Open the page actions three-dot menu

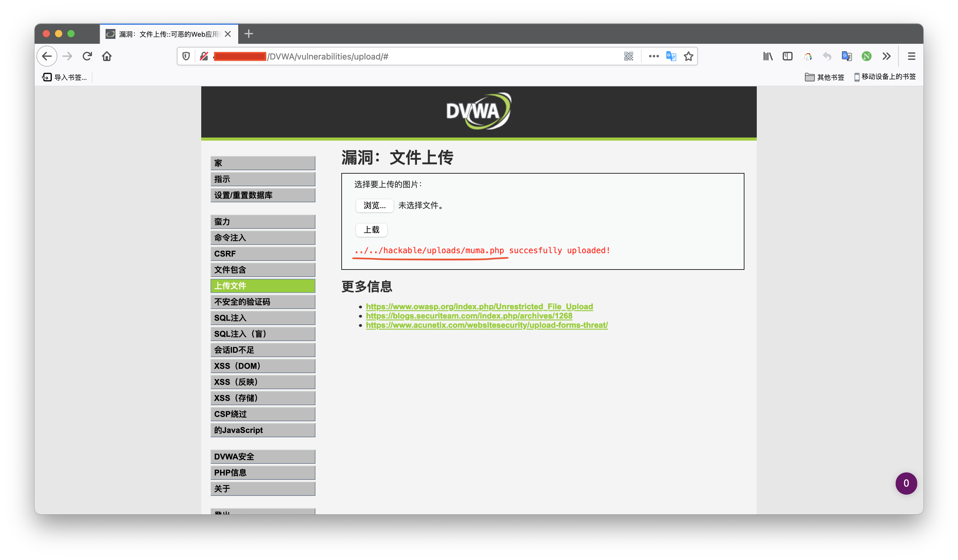pos(653,56)
